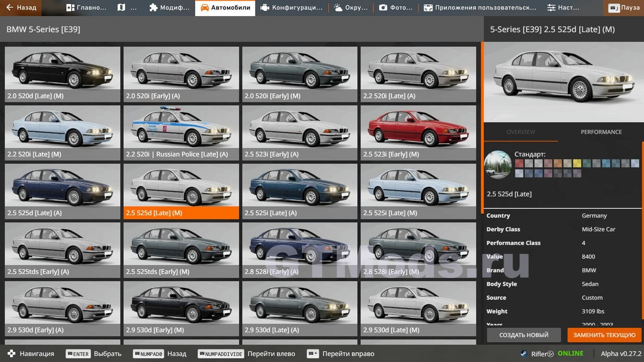Click NUMPADDIVIDE Перейти влево hint
Screen dimensions: 644x362
click(247, 353)
